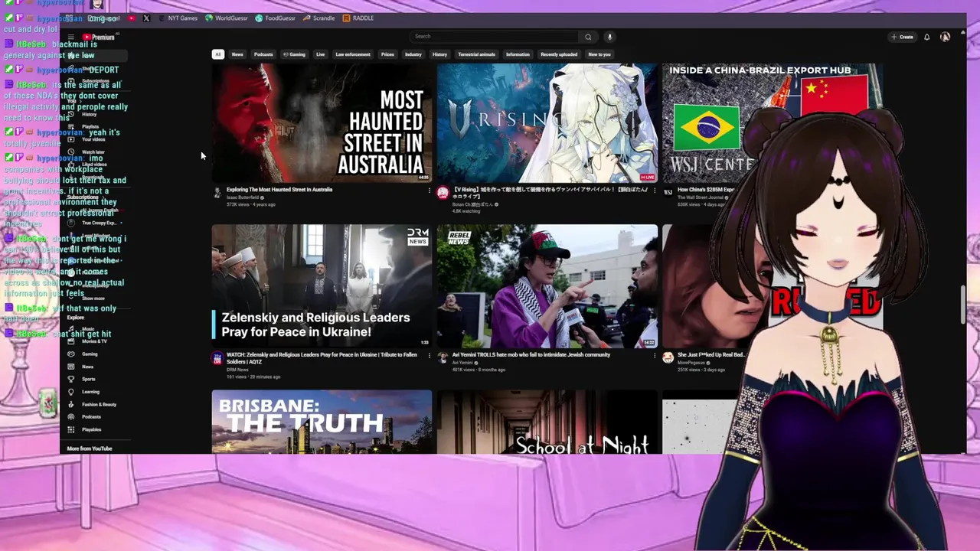
Task: Open the Isaac Butterfield channel avatar
Action: click(x=217, y=193)
